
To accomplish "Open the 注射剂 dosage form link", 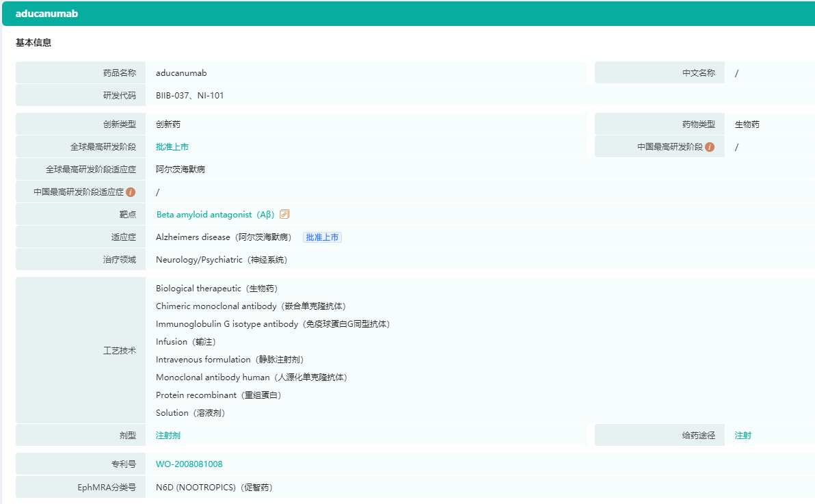I will [168, 436].
